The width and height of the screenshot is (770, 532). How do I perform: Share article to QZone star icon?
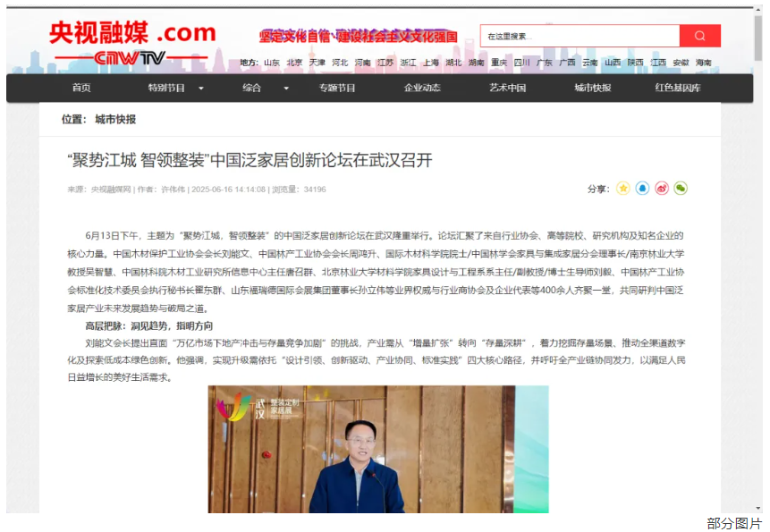[623, 189]
